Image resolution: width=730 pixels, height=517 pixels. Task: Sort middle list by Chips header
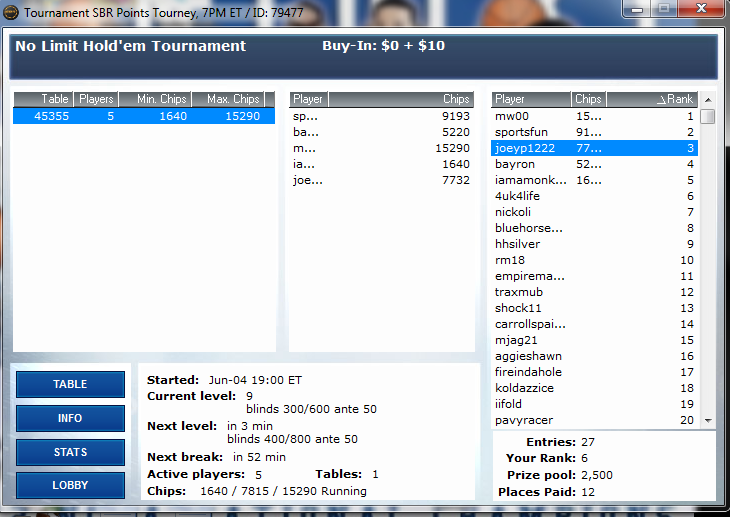pos(401,99)
